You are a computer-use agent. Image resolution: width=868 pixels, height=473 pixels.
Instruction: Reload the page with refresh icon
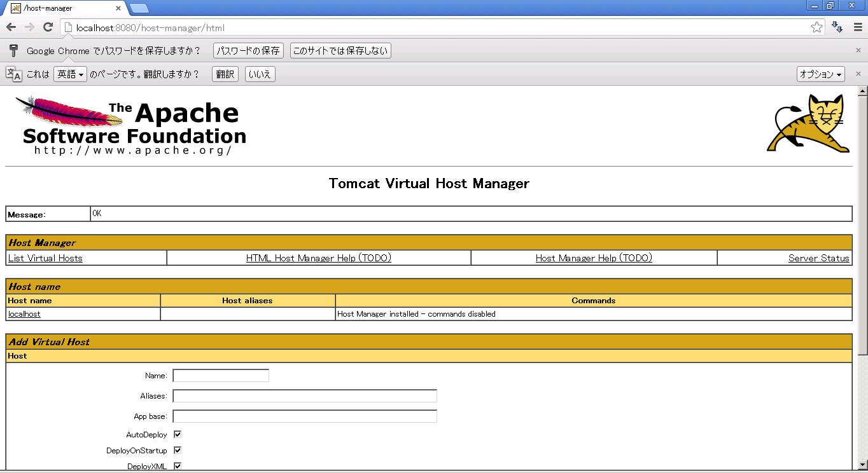(48, 27)
